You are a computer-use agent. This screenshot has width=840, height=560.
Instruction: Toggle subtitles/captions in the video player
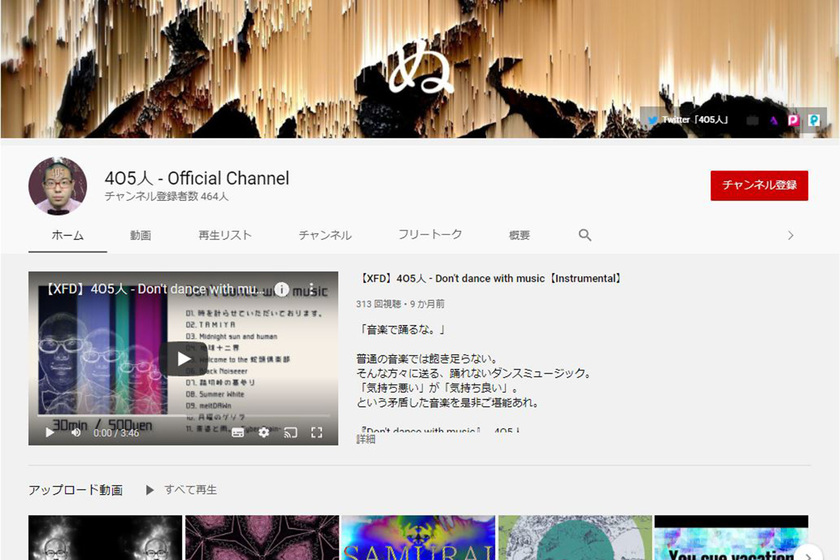coord(238,433)
